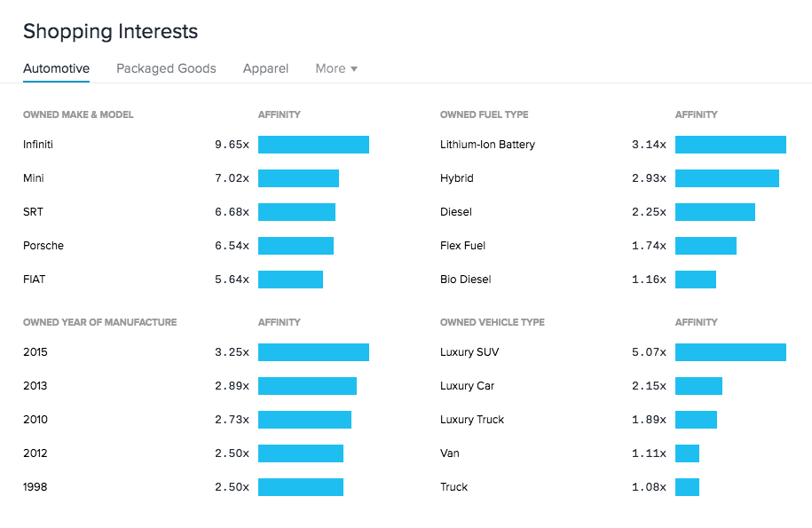Select the Bio Diesel affinity bar
The width and height of the screenshot is (812, 528).
coord(696,280)
